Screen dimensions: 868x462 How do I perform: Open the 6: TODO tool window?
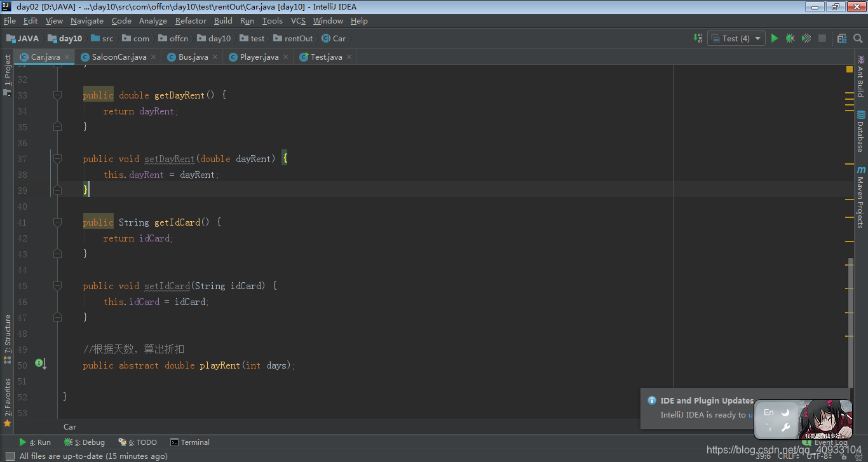(137, 442)
